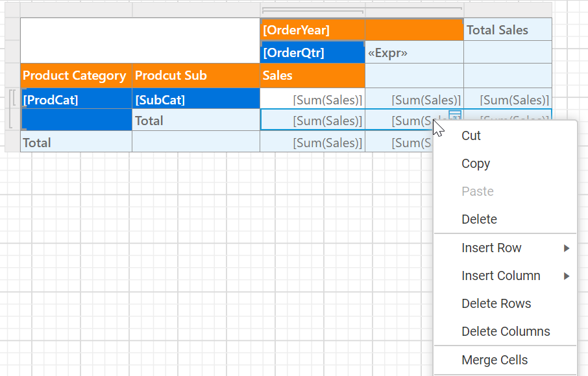Viewport: 588px width, 376px height.
Task: Click Delete Rows in the context menu
Action: 496,303
